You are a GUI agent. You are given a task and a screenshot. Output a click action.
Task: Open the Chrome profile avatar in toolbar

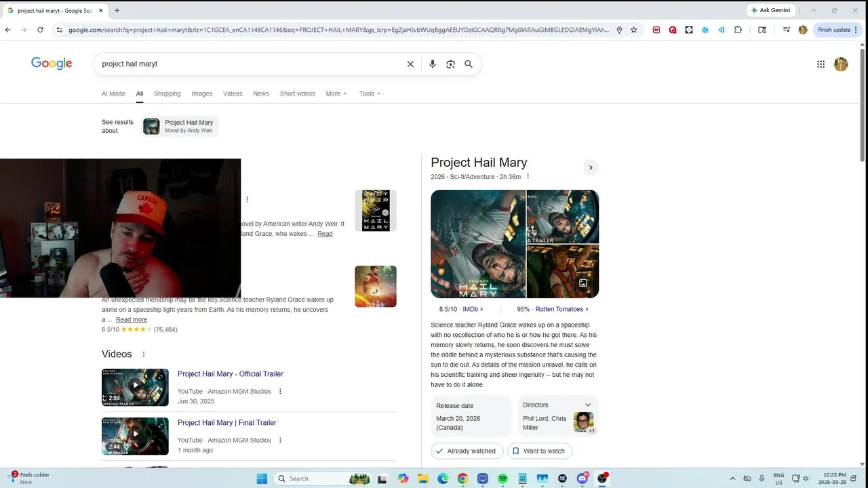tap(803, 30)
